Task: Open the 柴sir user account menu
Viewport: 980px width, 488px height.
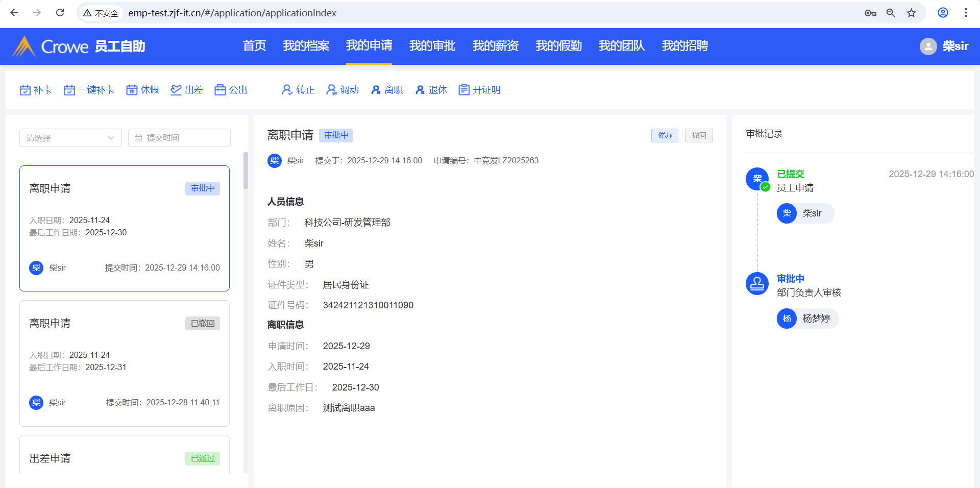Action: point(944,46)
